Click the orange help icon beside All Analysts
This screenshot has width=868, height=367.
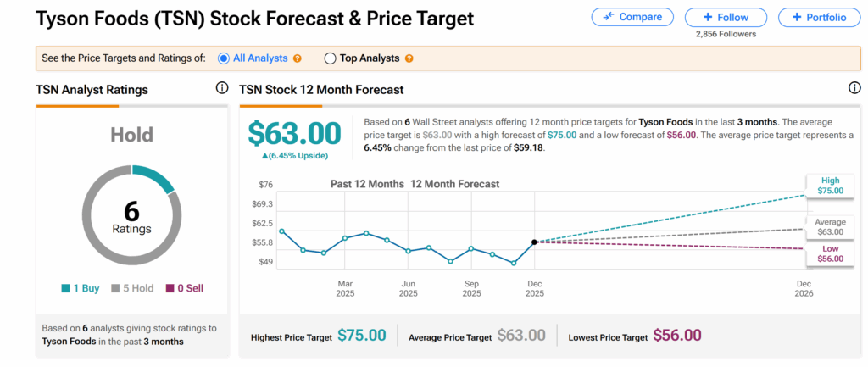tap(298, 58)
